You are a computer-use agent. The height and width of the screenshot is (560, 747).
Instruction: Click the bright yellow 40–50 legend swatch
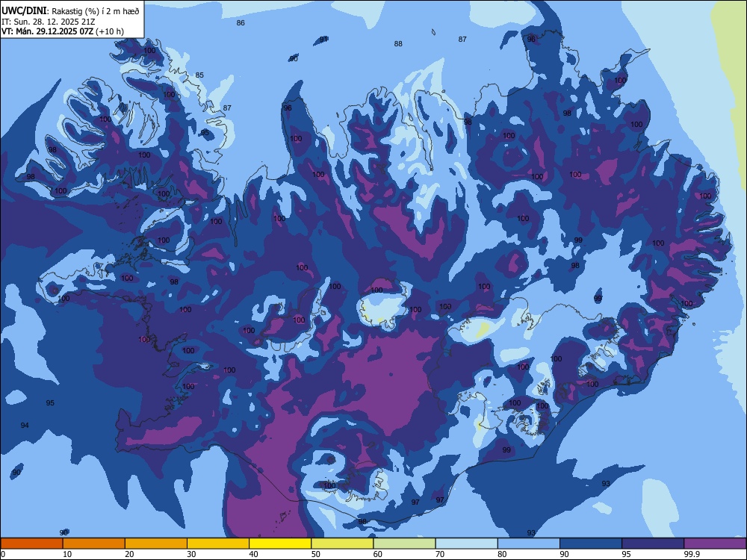click(x=280, y=544)
